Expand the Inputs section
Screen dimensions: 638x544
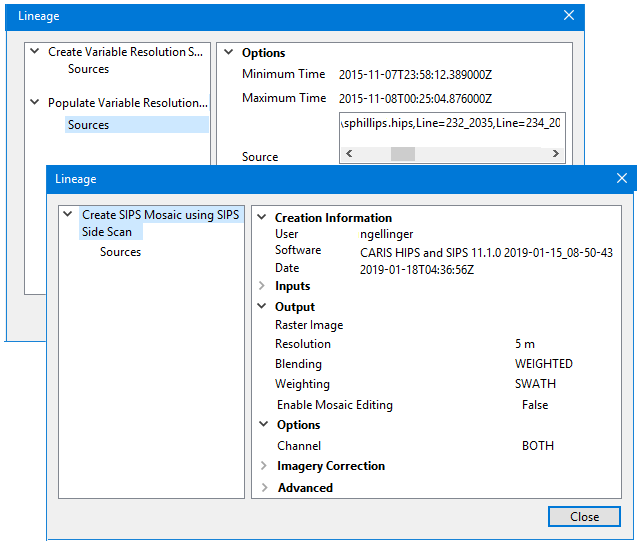point(263,286)
